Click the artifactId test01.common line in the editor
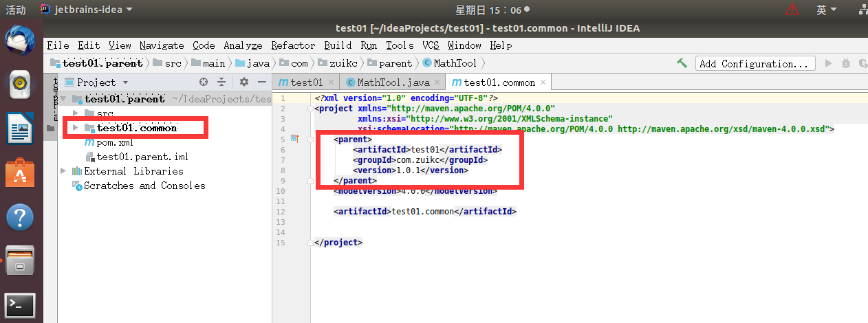This screenshot has width=868, height=323. coord(425,212)
